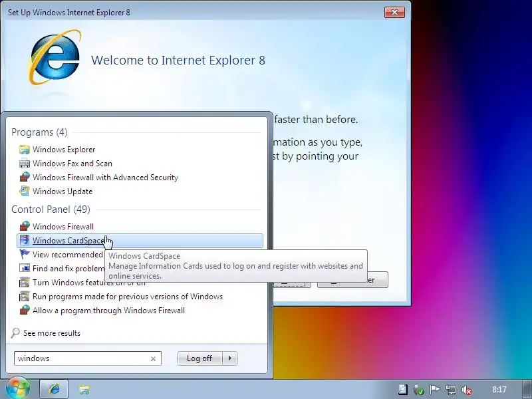532x399 pixels.
Task: Expand the shutdown options arrow next to Log off
Action: click(230, 358)
